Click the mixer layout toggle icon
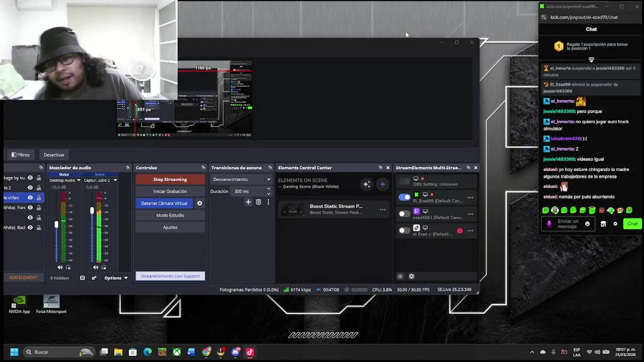 point(82,278)
